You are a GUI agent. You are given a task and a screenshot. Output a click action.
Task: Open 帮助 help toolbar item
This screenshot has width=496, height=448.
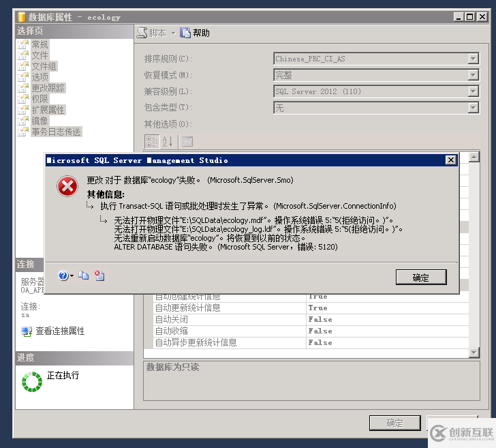195,33
